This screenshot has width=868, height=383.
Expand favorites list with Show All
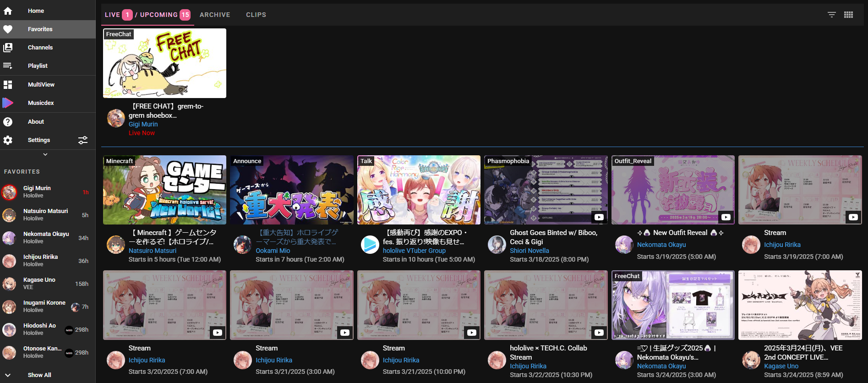point(39,375)
